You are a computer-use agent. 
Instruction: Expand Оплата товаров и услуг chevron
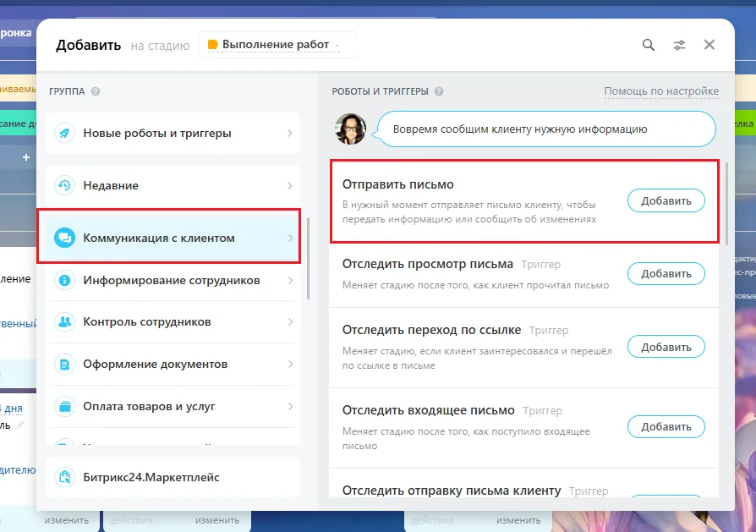click(290, 406)
